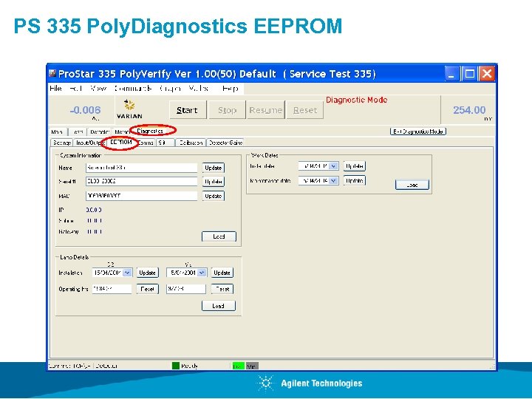The height and width of the screenshot is (399, 532).
Task: Update the D2 lamp installation date
Action: click(147, 273)
